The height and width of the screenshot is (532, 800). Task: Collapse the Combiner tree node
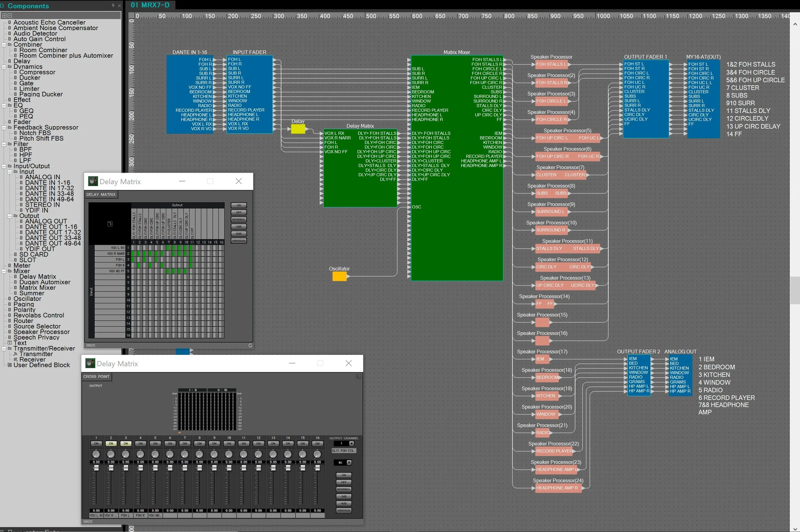[x=4, y=44]
